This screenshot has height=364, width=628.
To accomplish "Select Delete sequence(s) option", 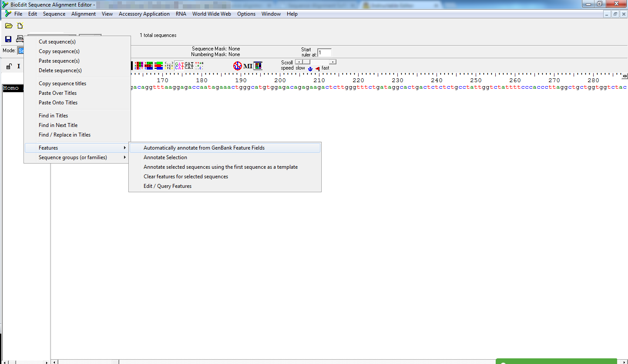I will click(77, 70).
